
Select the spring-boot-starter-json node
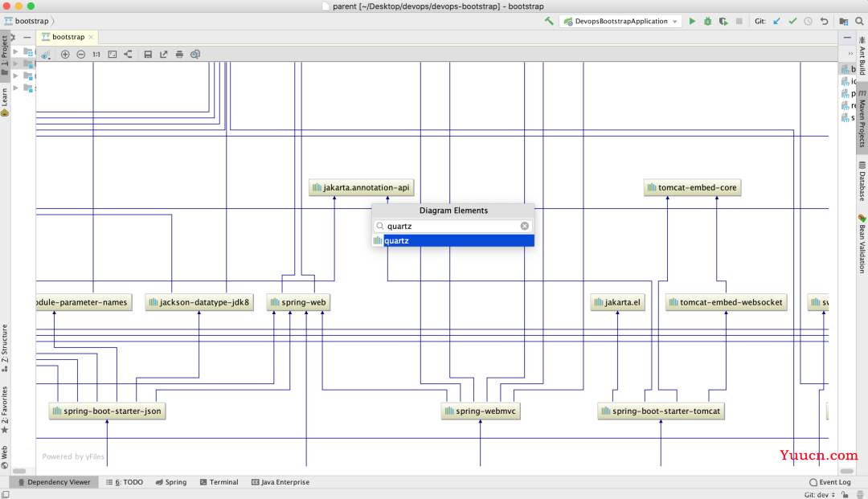(x=107, y=411)
